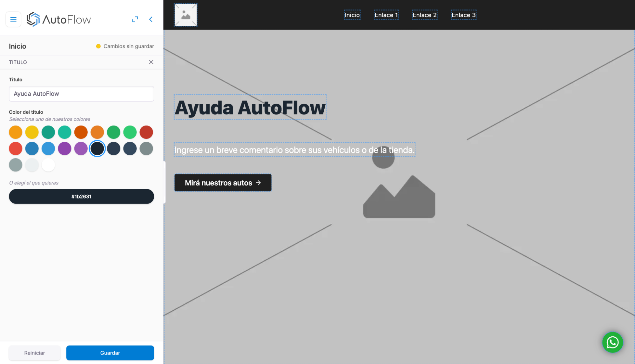Pick the dark purple color swatch

coord(64,149)
